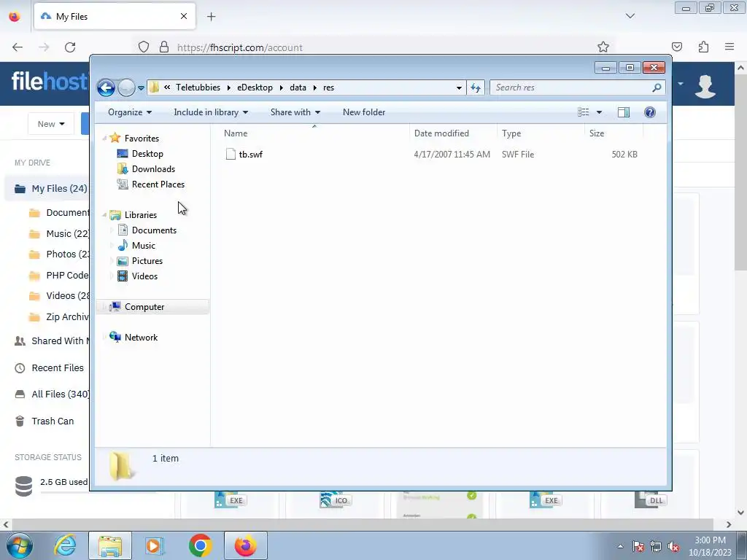Viewport: 747px width, 560px height.
Task: Navigate to Teletubbies in breadcrumb
Action: click(198, 87)
